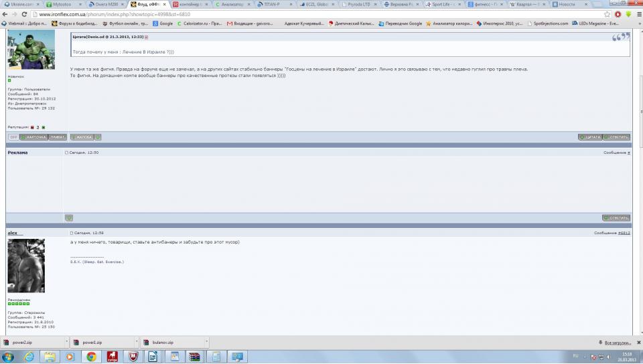
Task: Click the browser back arrow button
Action: pos(6,13)
